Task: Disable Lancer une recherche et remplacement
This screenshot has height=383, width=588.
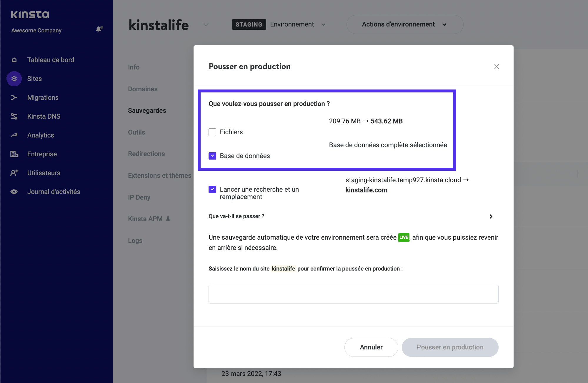Action: tap(213, 189)
